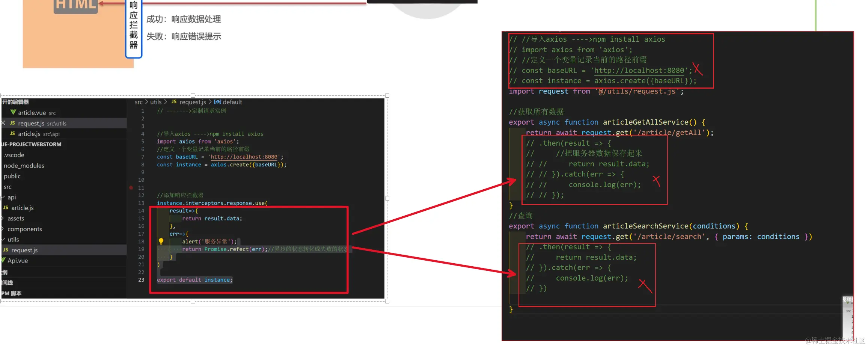Click the '//获取所有数据' comment

(x=536, y=112)
